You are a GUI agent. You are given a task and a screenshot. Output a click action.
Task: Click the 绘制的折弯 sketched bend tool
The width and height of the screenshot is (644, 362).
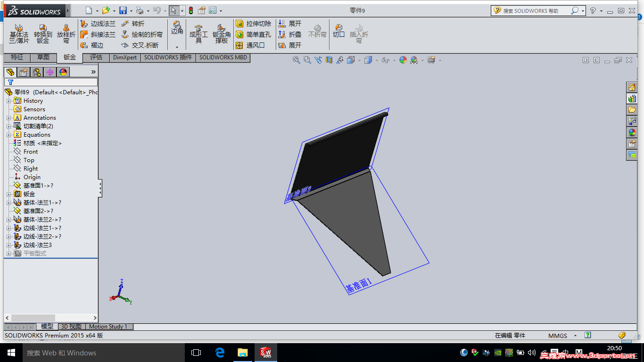tap(141, 34)
